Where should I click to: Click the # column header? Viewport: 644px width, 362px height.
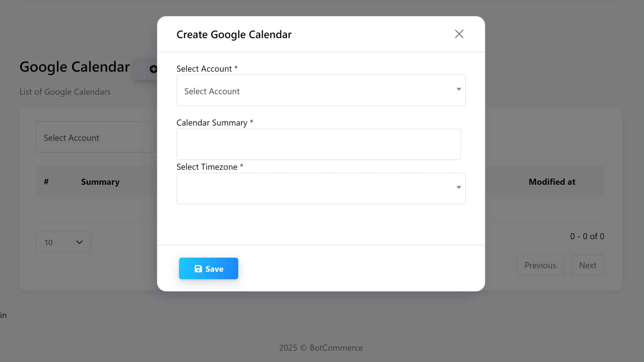(46, 182)
